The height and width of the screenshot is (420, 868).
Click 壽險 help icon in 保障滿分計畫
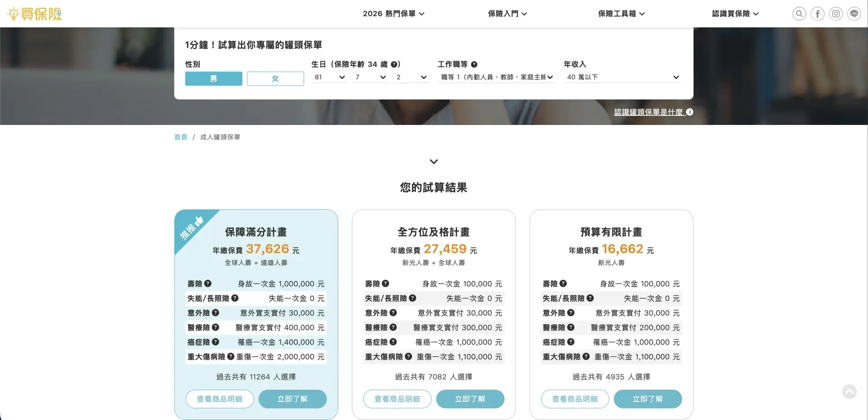[208, 283]
